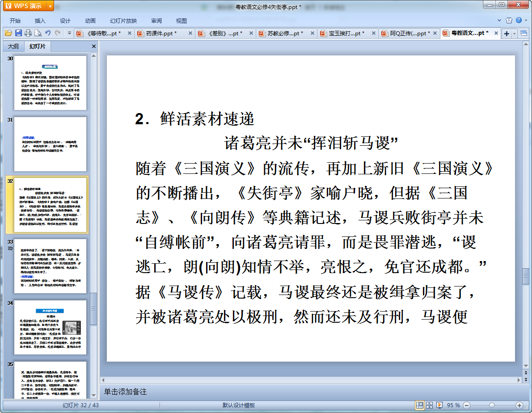Viewport: 532px width, 413px height.
Task: Open print preview from the toolbar
Action: point(38,33)
